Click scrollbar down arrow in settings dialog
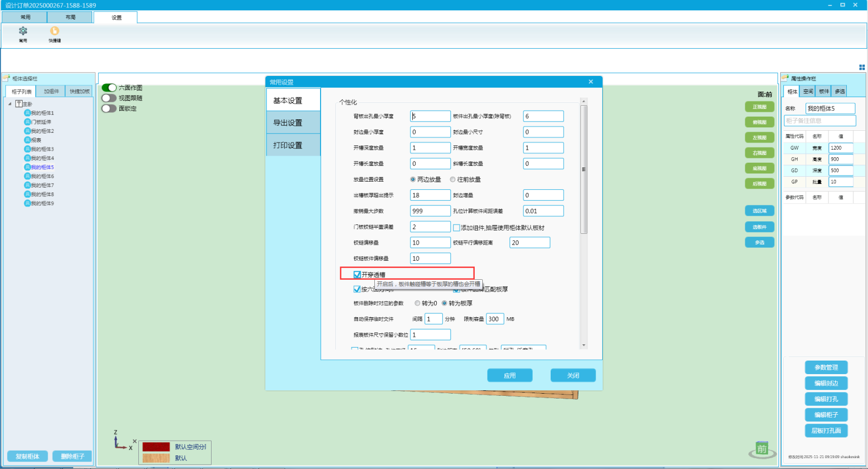The image size is (868, 469). [x=584, y=345]
